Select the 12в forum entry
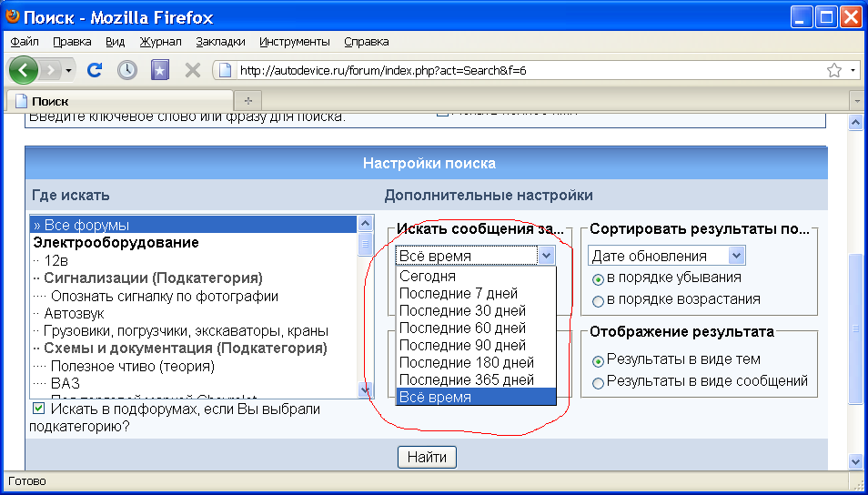 pos(194,260)
